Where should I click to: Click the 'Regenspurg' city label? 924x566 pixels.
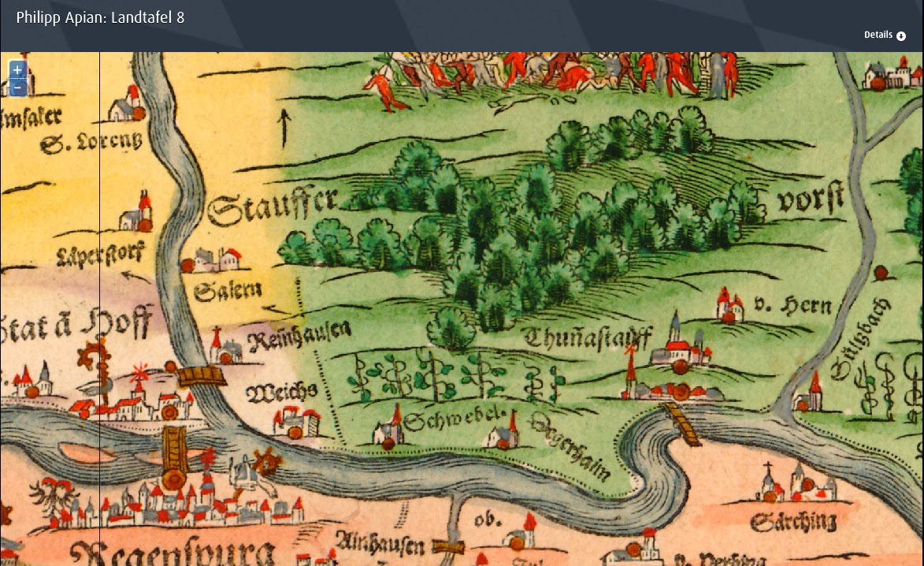172,553
